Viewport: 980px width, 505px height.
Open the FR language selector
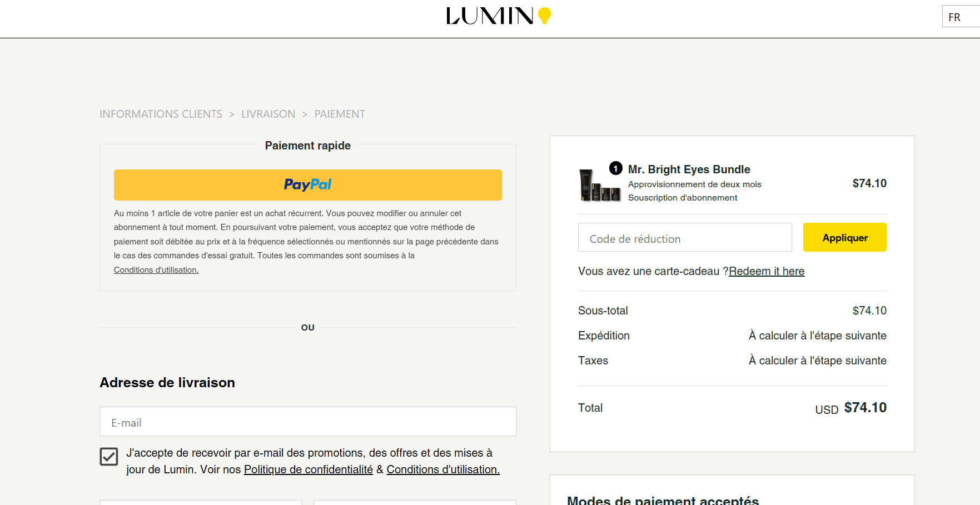(x=961, y=17)
